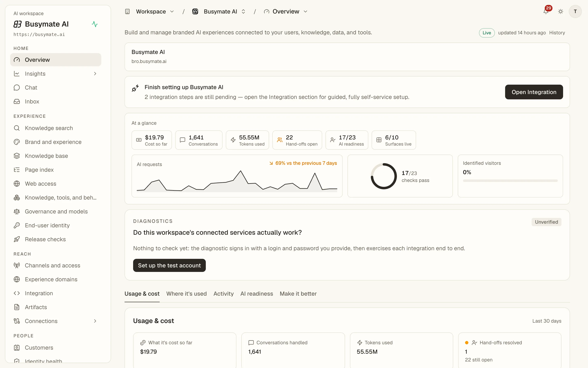Switch to the Where it's used tab

[186, 294]
